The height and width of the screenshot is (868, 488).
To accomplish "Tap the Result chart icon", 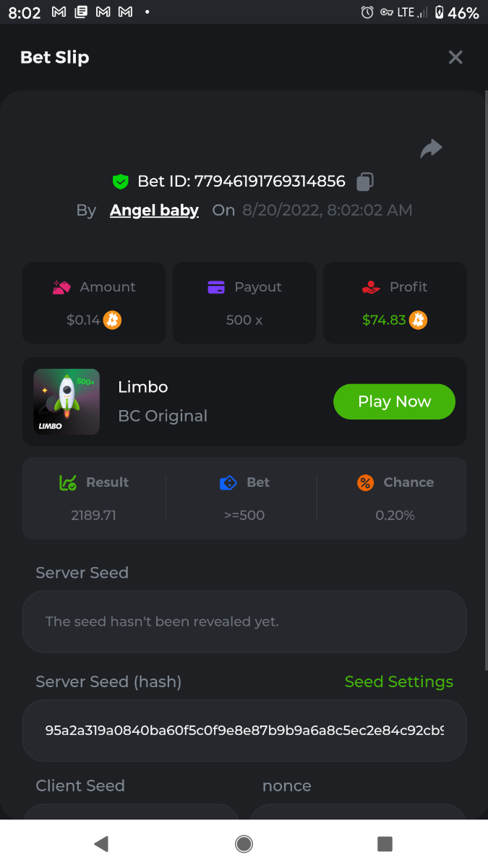I will pos(68,482).
